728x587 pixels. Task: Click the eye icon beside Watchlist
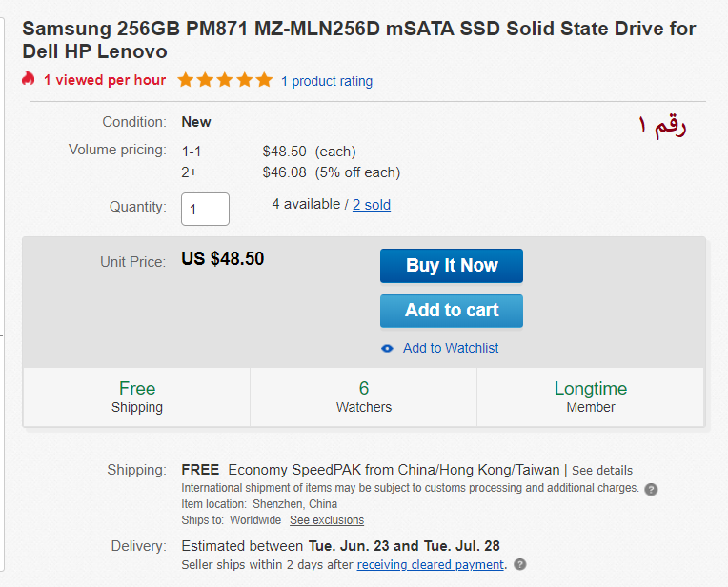(x=387, y=349)
